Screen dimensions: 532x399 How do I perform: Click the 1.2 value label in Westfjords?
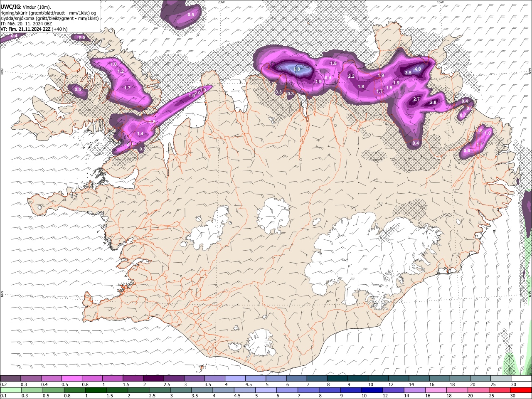pos(121,71)
